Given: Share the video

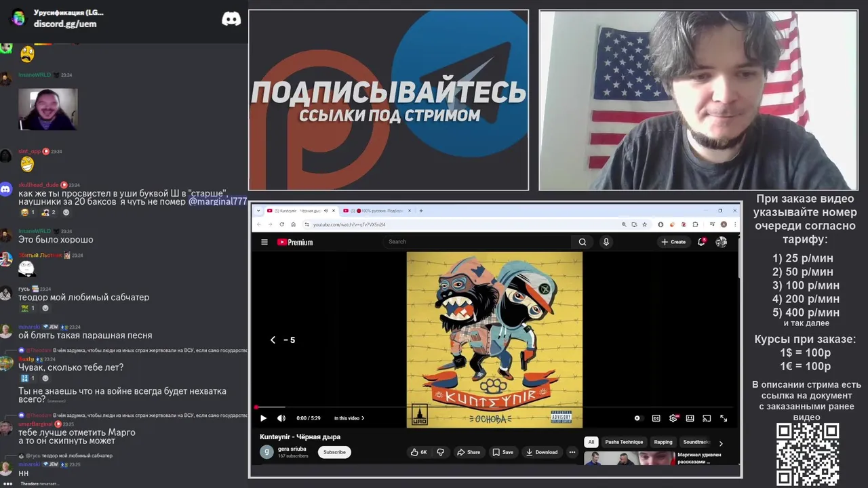Looking at the screenshot, I should (469, 452).
